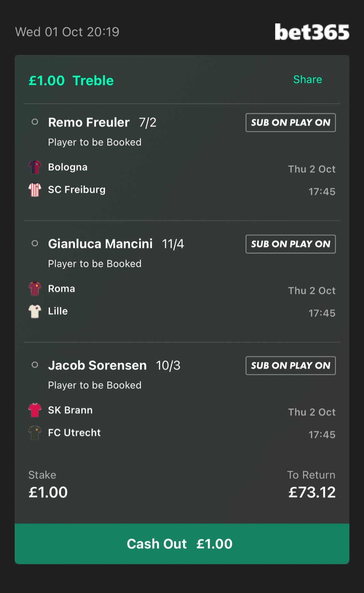The height and width of the screenshot is (593, 364).
Task: Open the Jacob Sorensen selection
Action: [97, 366]
